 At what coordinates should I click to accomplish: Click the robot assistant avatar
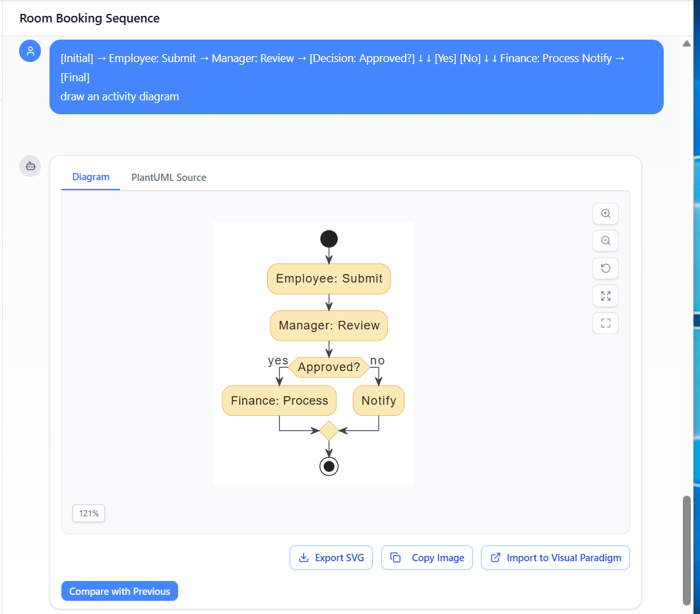click(30, 166)
